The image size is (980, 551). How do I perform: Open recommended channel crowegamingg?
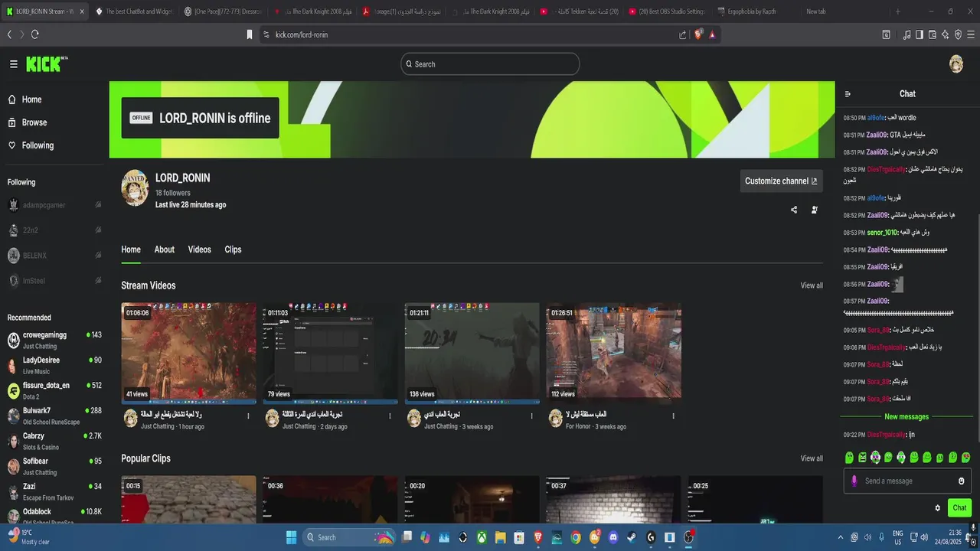(54, 340)
